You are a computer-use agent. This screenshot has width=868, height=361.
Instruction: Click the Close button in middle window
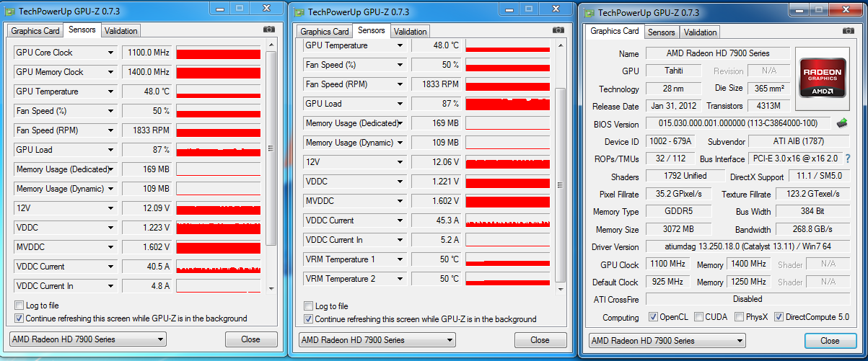coord(540,340)
